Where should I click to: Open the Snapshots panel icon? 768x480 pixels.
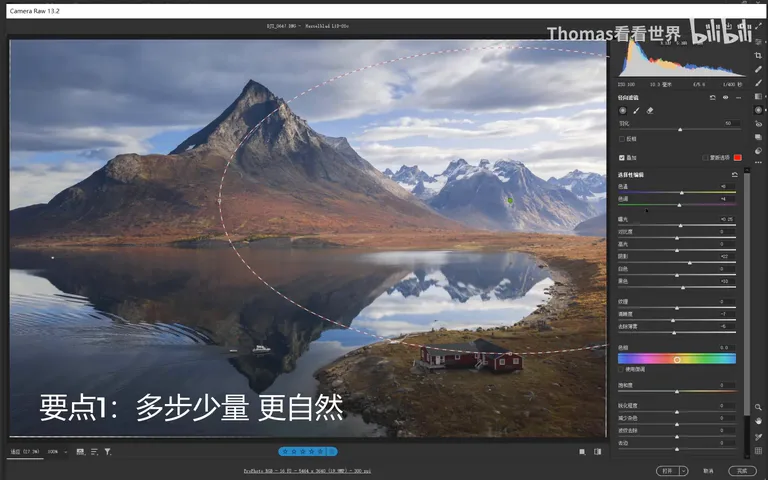coord(758,137)
